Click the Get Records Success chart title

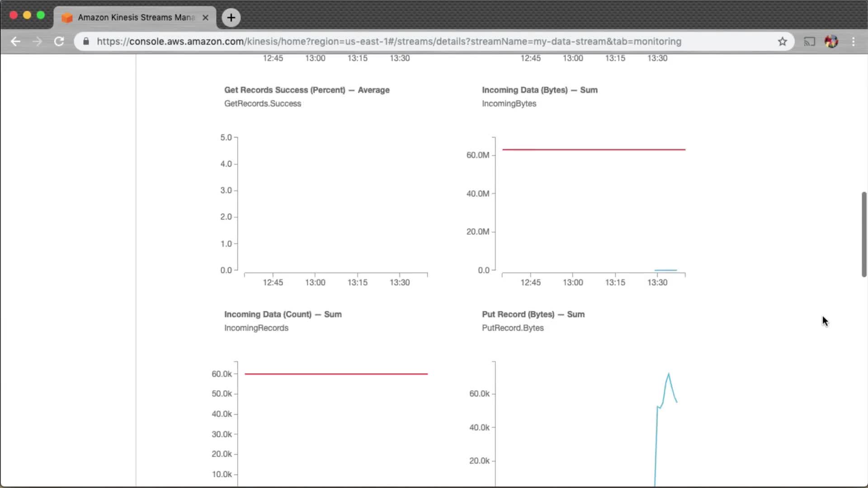[307, 90]
